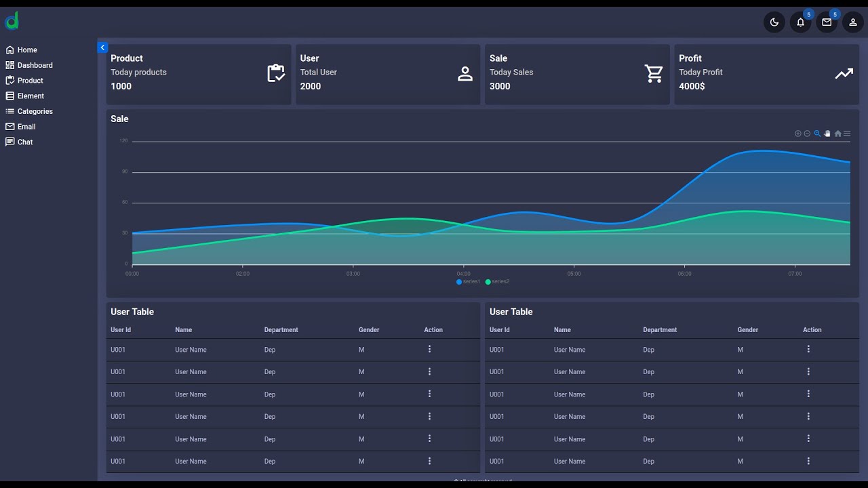Image resolution: width=868 pixels, height=488 pixels.
Task: Open last row action menu in left User Table
Action: pyautogui.click(x=429, y=461)
